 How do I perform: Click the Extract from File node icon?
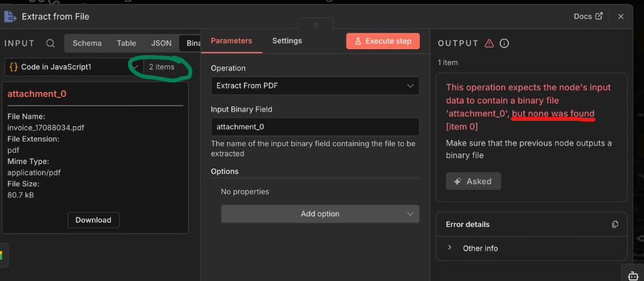[11, 16]
